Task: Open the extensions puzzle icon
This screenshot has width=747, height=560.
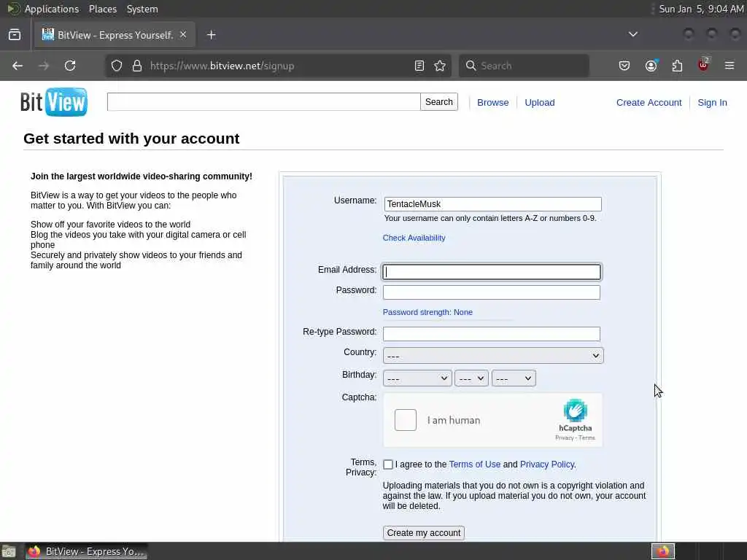Action: tap(677, 66)
